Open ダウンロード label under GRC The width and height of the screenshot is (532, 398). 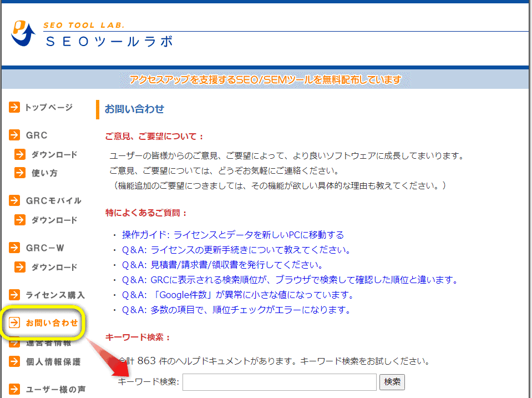point(54,154)
